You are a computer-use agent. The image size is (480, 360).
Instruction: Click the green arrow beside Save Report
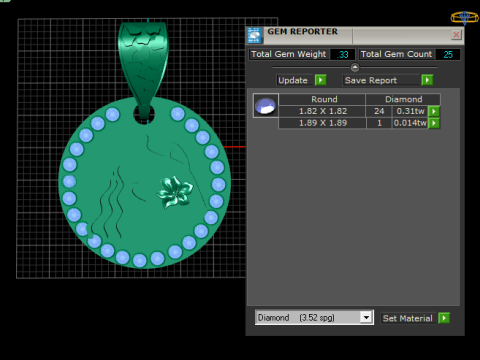tap(427, 80)
